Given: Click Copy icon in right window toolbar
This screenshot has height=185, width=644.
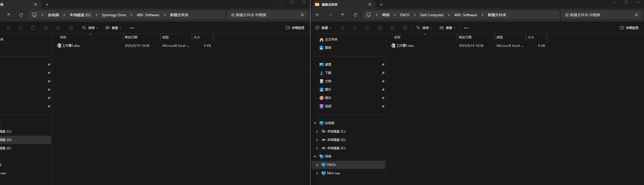Looking at the screenshot, I should (x=355, y=28).
